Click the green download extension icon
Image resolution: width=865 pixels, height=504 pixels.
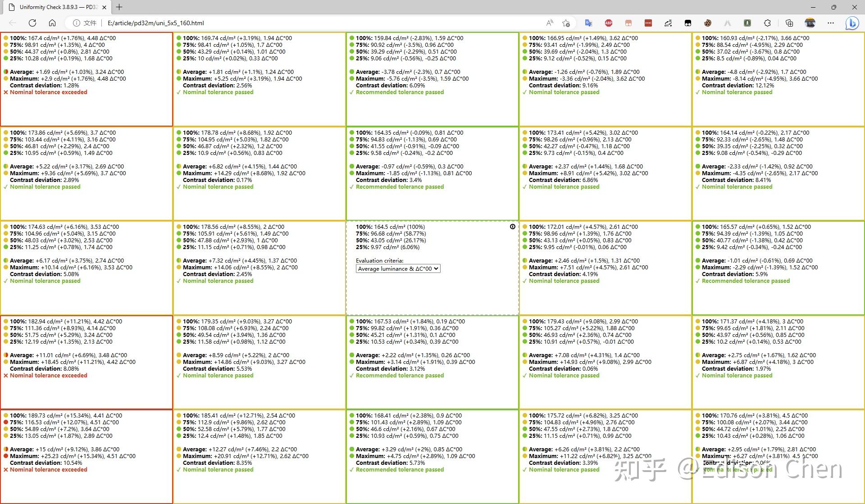747,23
